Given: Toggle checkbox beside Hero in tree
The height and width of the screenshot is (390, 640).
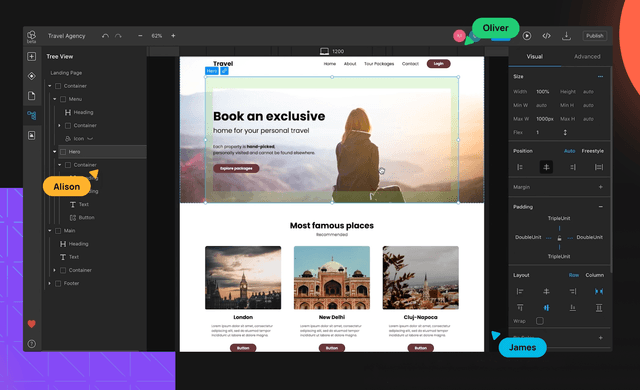Looking at the screenshot, I should (63, 152).
